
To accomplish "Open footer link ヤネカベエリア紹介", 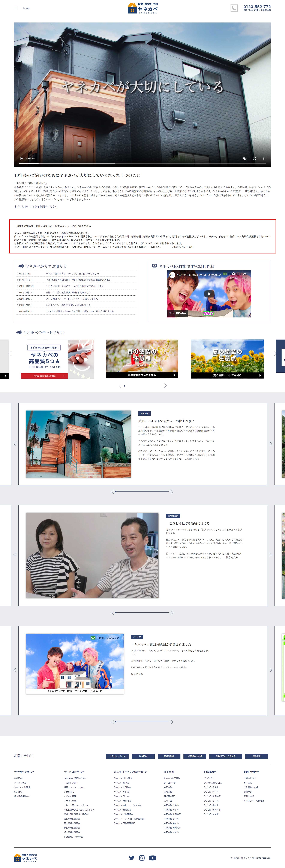I will click(x=123, y=778).
